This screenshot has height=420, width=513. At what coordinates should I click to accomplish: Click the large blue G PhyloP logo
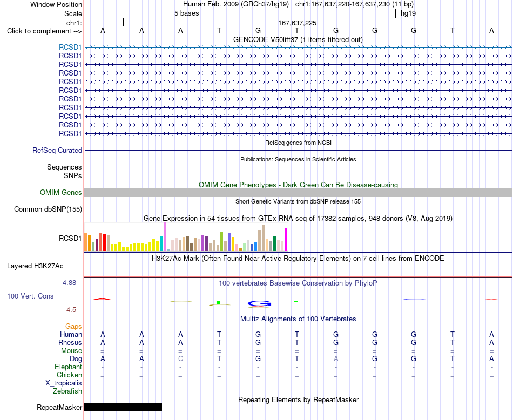259,304
